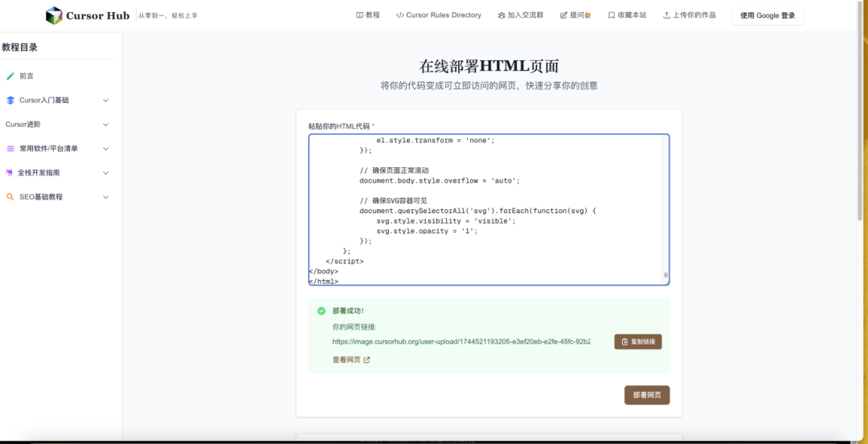The height and width of the screenshot is (444, 868).
Task: Click the bookmark icon beside 收藏本站
Action: tap(612, 15)
